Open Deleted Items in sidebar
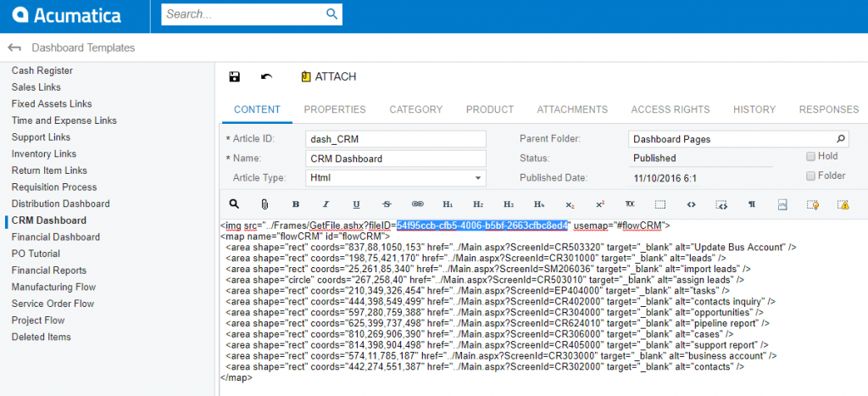 pyautogui.click(x=41, y=337)
